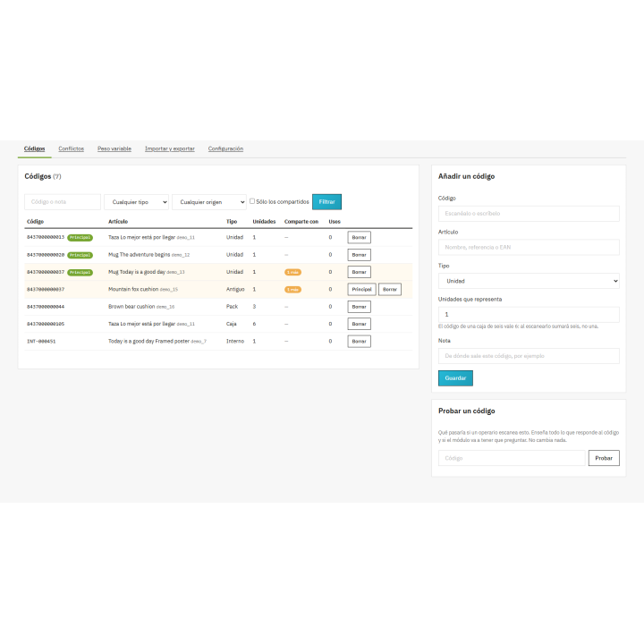This screenshot has height=644, width=644.
Task: Switch to the Conflictos tab
Action: [x=71, y=148]
